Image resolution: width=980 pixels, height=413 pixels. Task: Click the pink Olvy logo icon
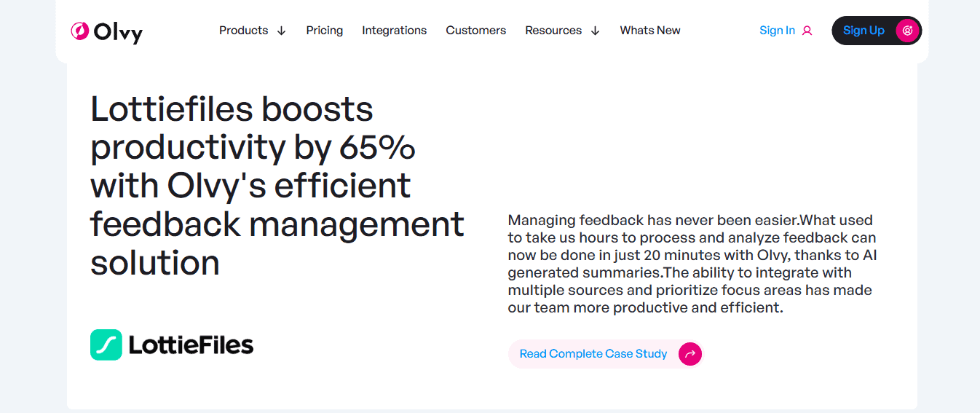[79, 31]
